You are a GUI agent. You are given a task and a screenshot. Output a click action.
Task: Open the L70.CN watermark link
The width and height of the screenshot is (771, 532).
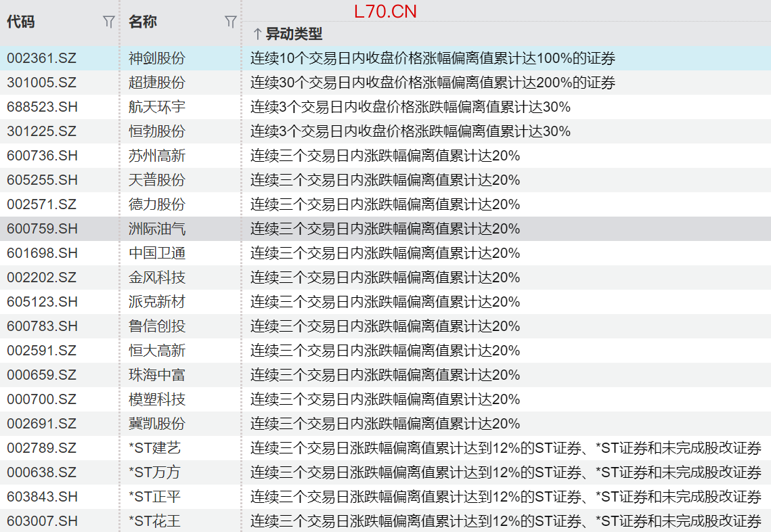coord(384,12)
